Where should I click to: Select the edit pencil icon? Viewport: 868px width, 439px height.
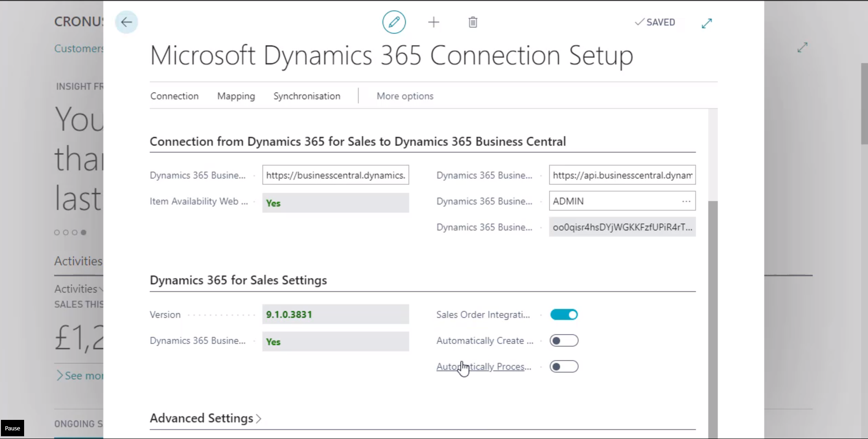coord(393,22)
